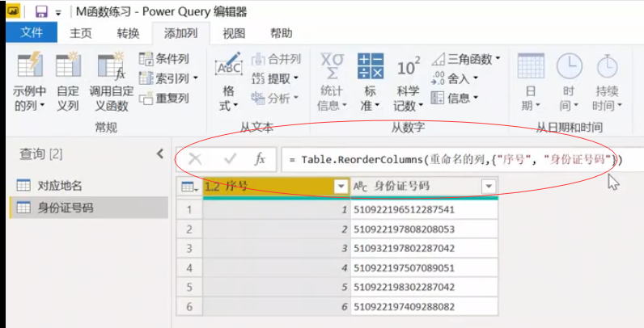The height and width of the screenshot is (328, 644).
Task: Click the Save icon in title bar
Action: point(41,11)
